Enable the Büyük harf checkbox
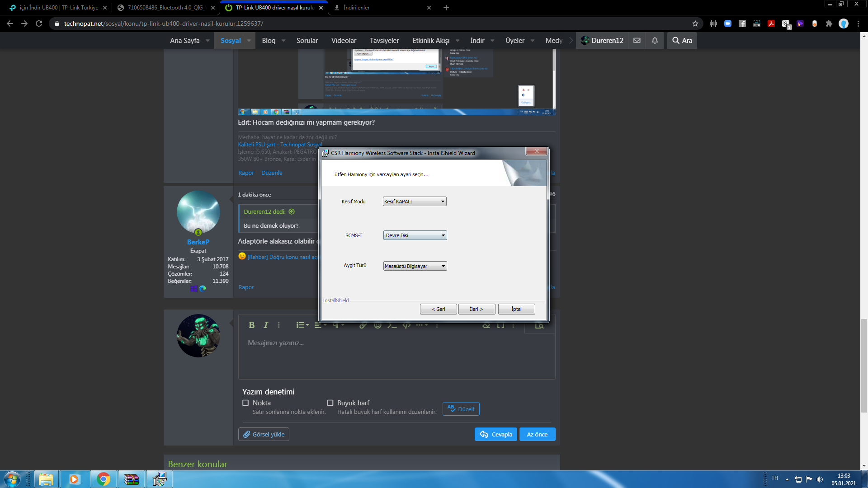 click(x=330, y=403)
